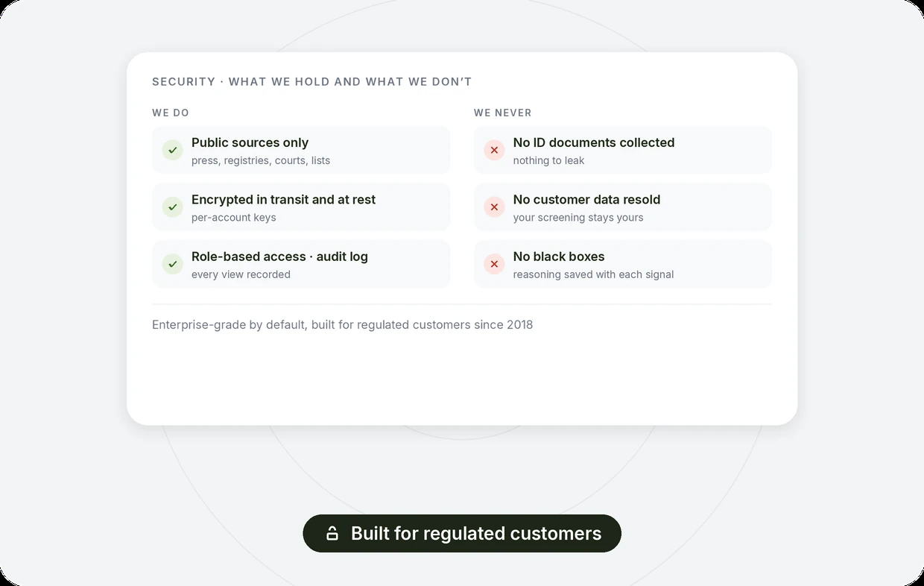Click the Security section title text
Viewport: 924px width, 586px height.
[312, 82]
